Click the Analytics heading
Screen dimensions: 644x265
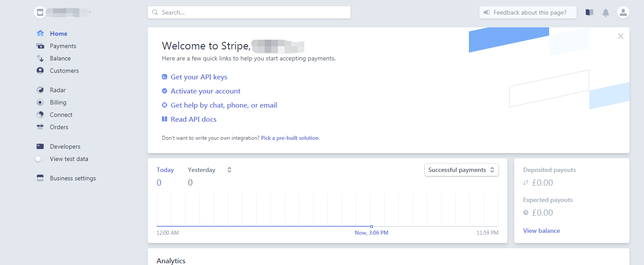(171, 261)
